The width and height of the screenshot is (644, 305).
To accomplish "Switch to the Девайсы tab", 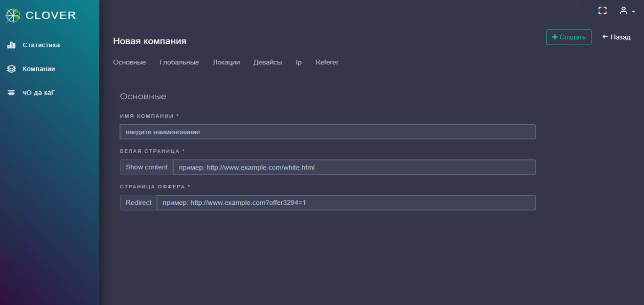I will coord(268,63).
